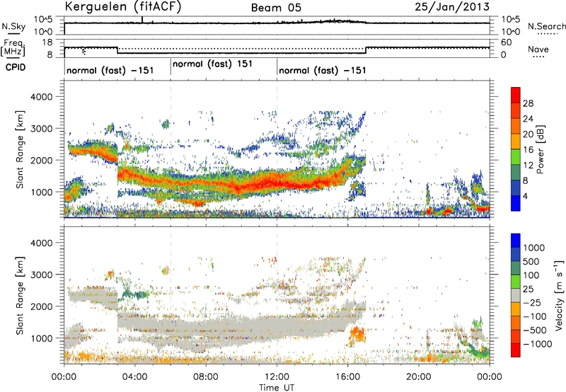Select the "CPID" row label

coord(16,67)
